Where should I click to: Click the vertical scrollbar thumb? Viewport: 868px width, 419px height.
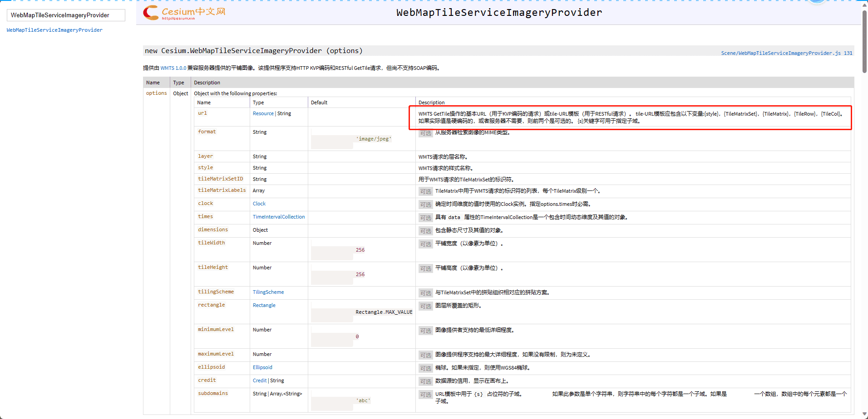click(864, 41)
